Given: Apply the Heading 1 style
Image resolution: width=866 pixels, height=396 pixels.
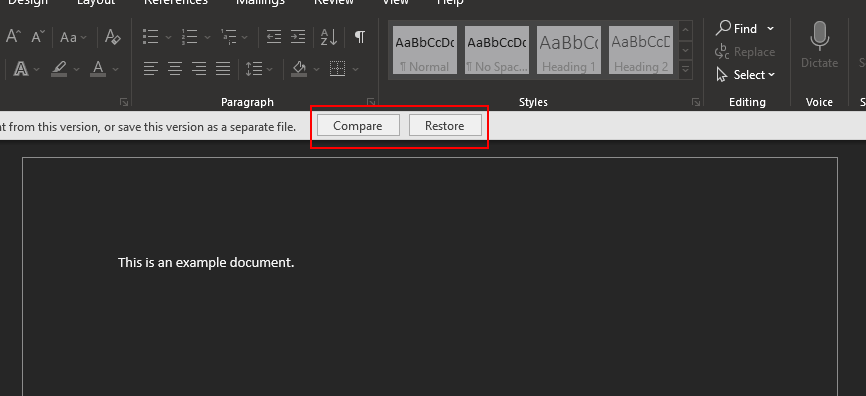Looking at the screenshot, I should 569,50.
